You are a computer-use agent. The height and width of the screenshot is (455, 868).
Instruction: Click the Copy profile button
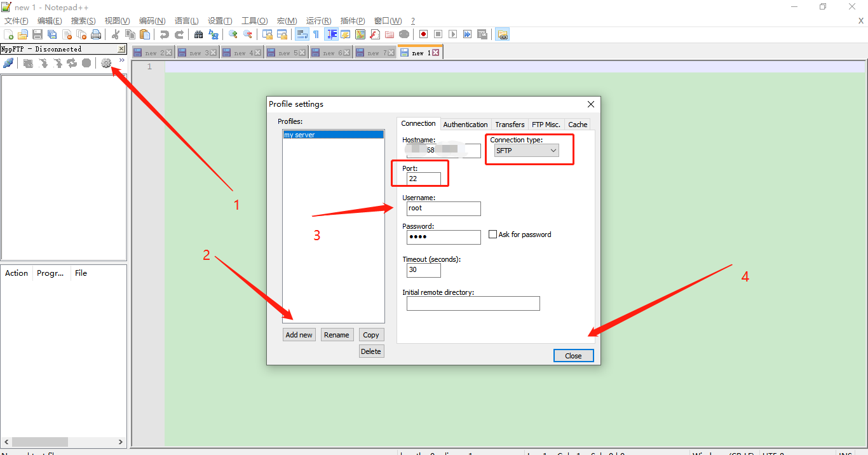(371, 335)
